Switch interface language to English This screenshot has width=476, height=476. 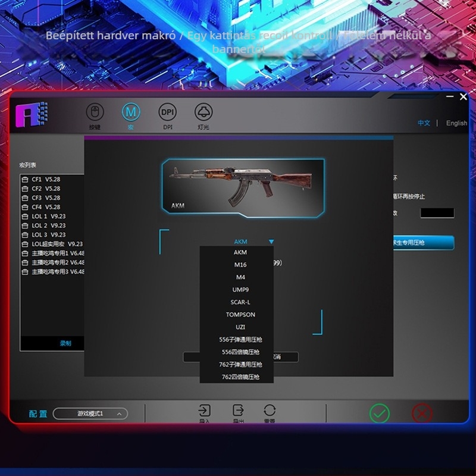(457, 123)
